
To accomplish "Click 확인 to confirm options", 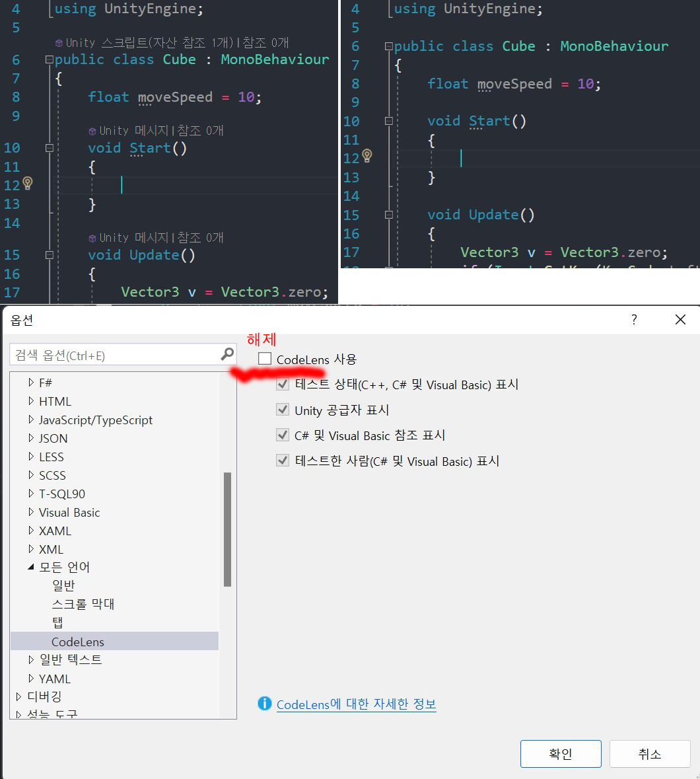I will (x=561, y=754).
